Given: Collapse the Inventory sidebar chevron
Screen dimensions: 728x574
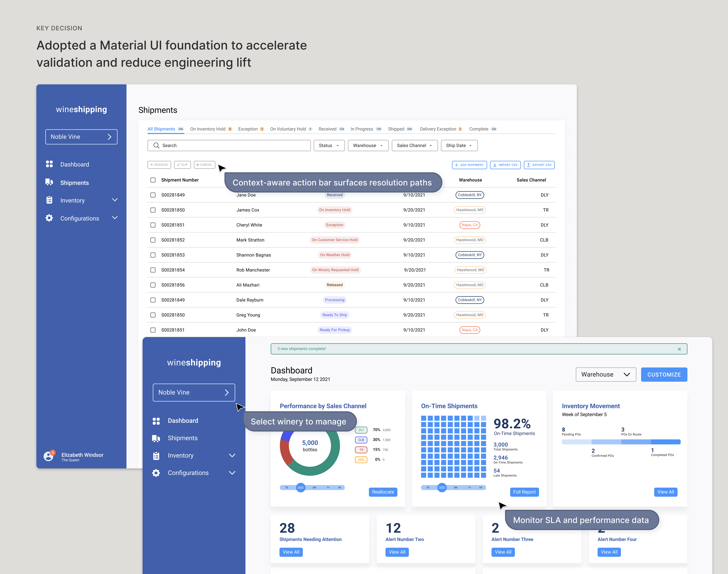Looking at the screenshot, I should click(115, 200).
